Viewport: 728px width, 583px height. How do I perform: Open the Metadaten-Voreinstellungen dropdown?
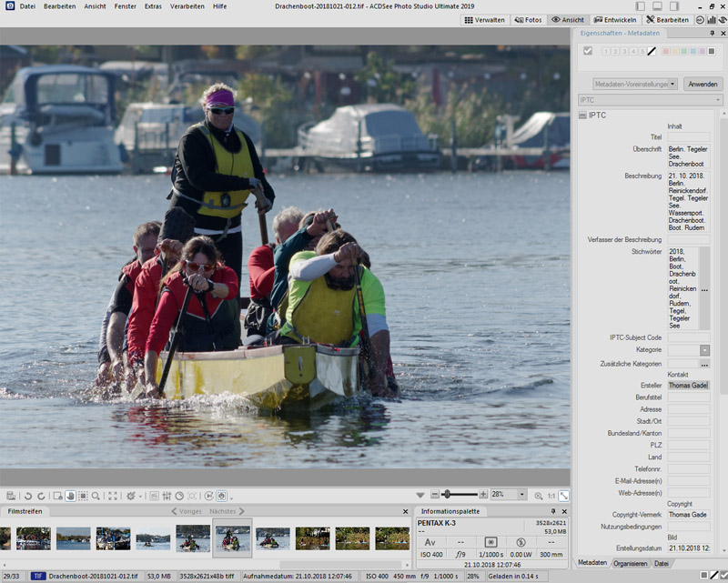635,84
